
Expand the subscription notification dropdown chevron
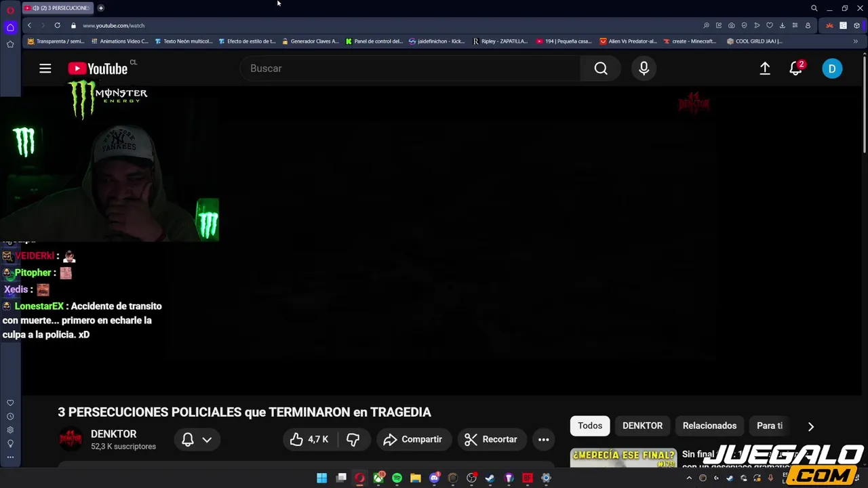coord(207,440)
